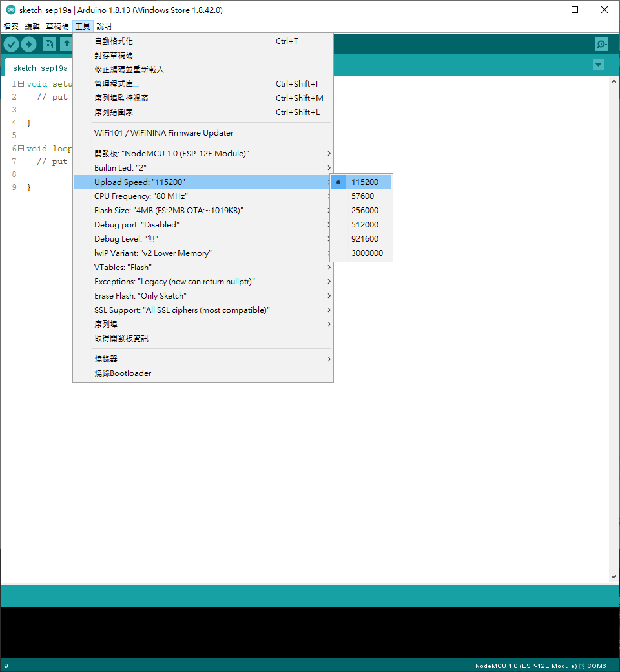Choose 燒錄Bootloader menu entry
The height and width of the screenshot is (672, 620).
(x=203, y=373)
